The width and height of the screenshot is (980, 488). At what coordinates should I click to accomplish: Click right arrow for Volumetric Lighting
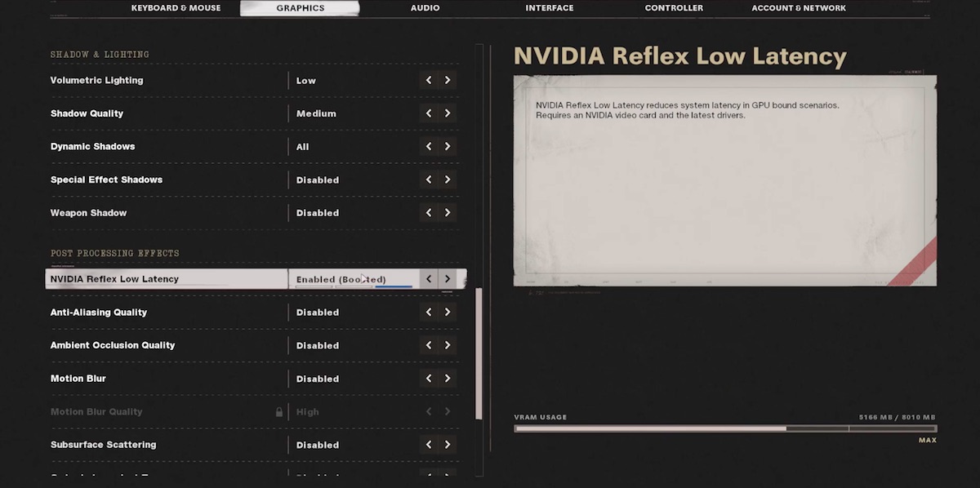(x=448, y=80)
